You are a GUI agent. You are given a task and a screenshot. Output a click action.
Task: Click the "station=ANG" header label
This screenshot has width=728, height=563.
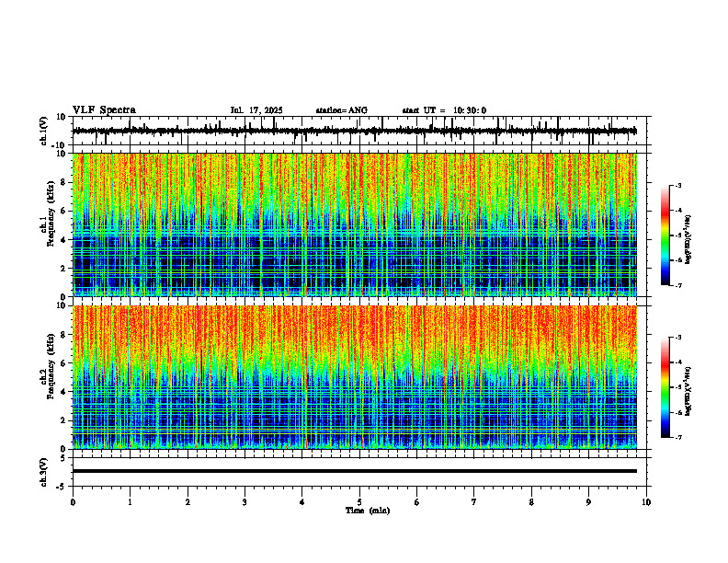tap(341, 110)
